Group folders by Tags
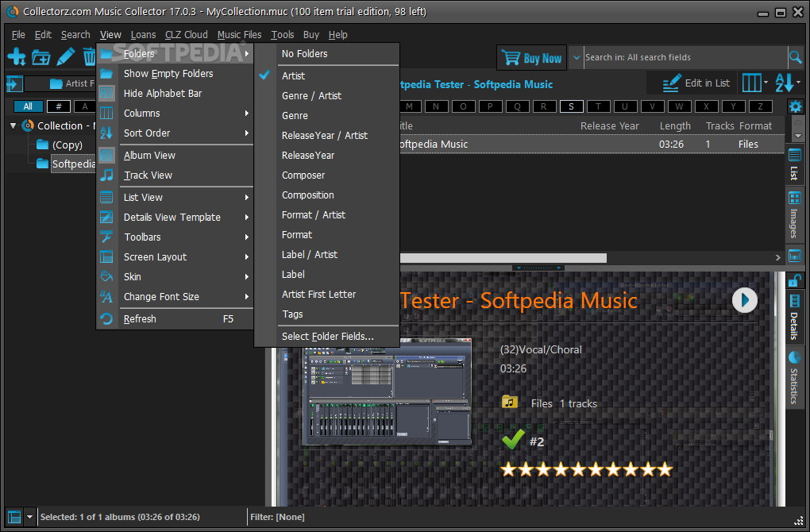Screen dimensions: 810x532 click(327, 314)
